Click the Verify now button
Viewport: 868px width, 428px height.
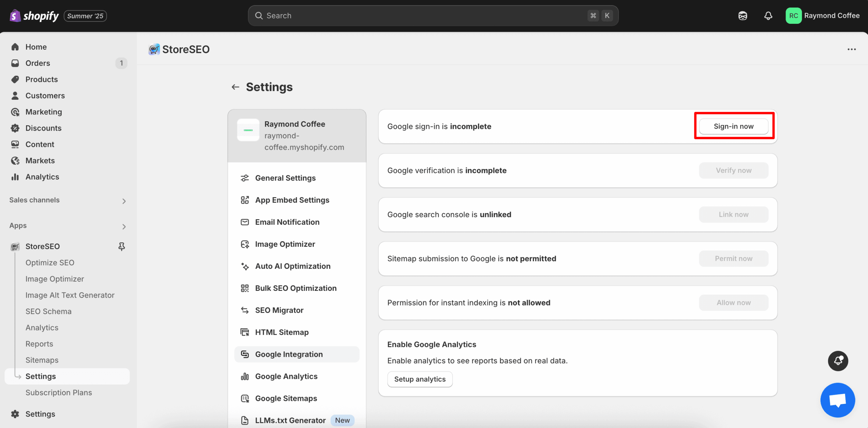click(x=734, y=170)
